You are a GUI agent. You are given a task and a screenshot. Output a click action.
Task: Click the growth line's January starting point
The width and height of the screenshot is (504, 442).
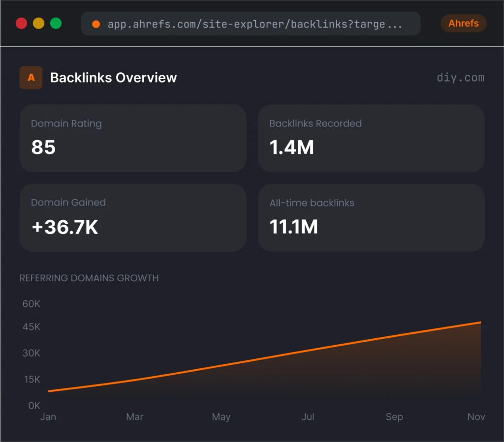pos(49,391)
